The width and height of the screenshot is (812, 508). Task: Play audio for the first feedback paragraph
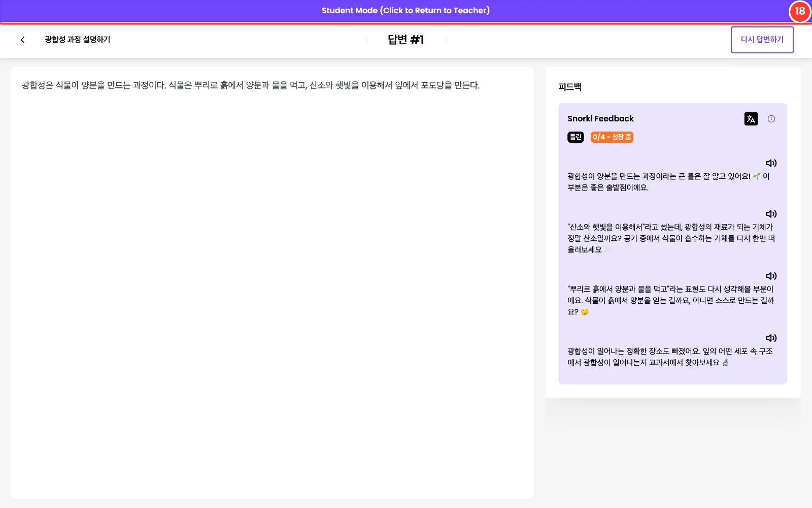click(771, 163)
